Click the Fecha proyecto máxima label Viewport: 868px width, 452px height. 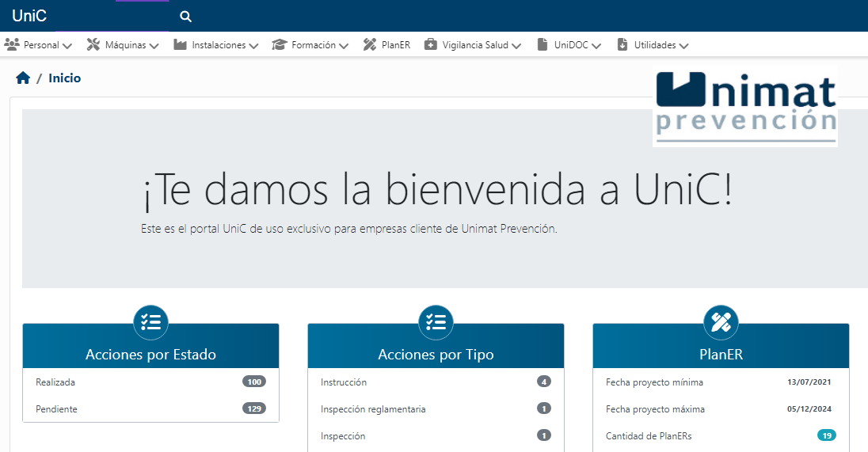tap(655, 409)
